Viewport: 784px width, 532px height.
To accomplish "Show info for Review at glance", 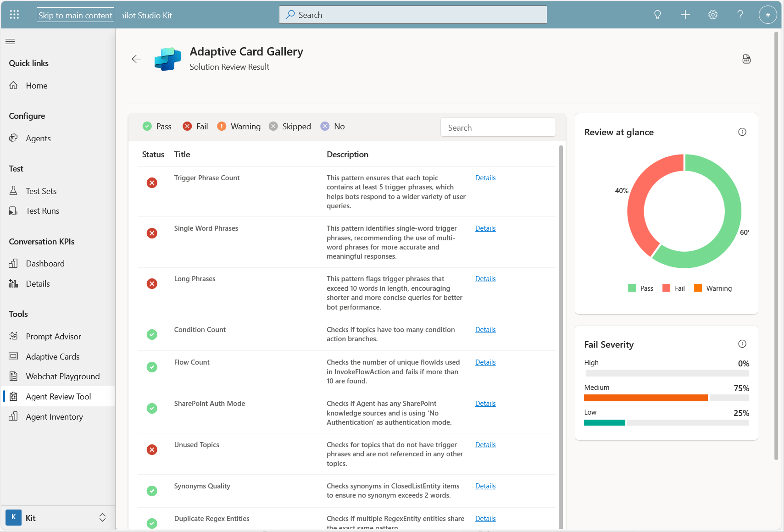I will tap(742, 132).
